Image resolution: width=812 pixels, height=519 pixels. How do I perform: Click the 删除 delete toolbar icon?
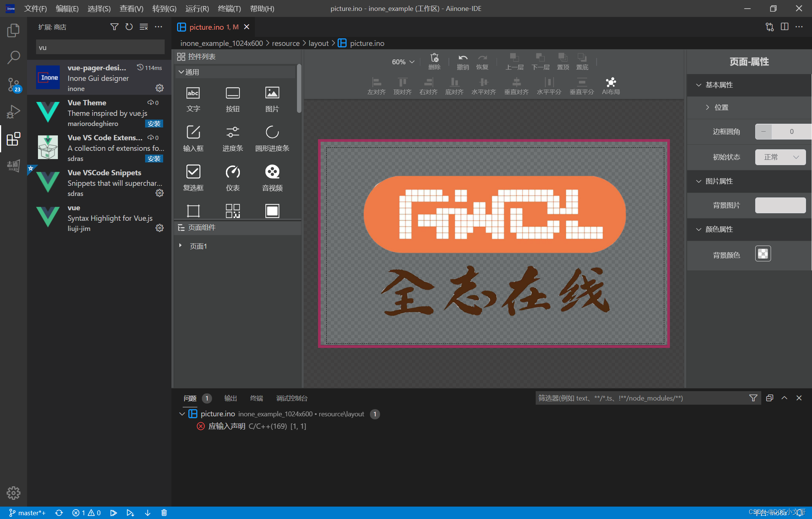coord(434,61)
